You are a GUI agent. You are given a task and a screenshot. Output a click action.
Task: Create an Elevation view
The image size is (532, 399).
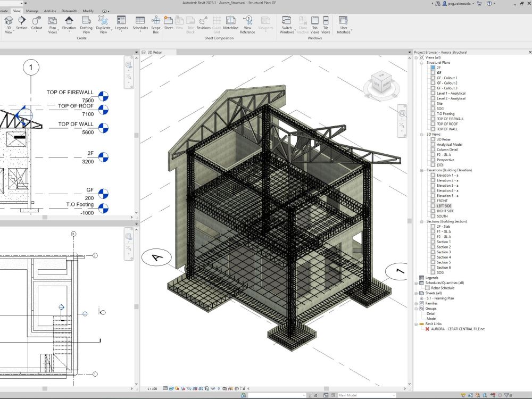69,23
